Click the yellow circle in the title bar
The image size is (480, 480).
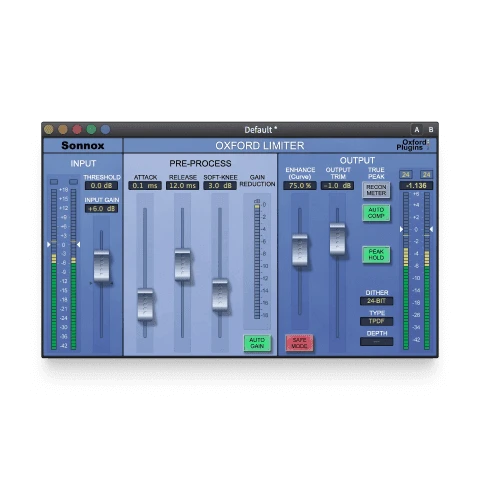(x=49, y=129)
